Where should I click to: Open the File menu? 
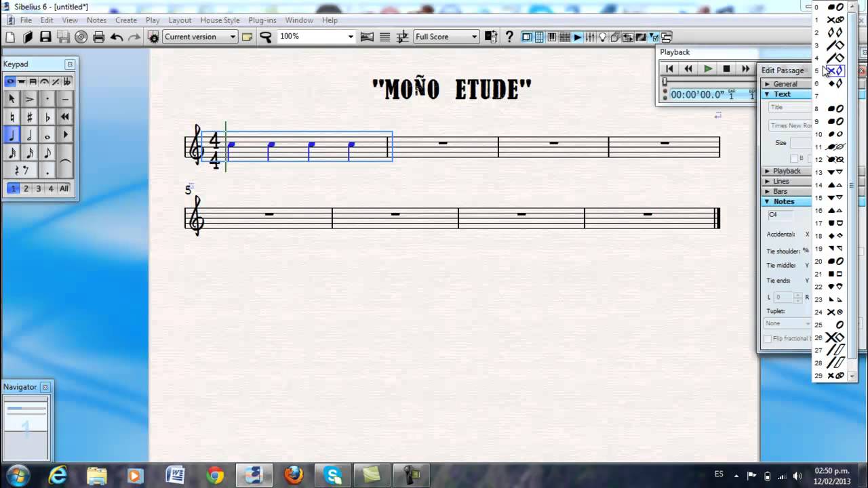26,20
